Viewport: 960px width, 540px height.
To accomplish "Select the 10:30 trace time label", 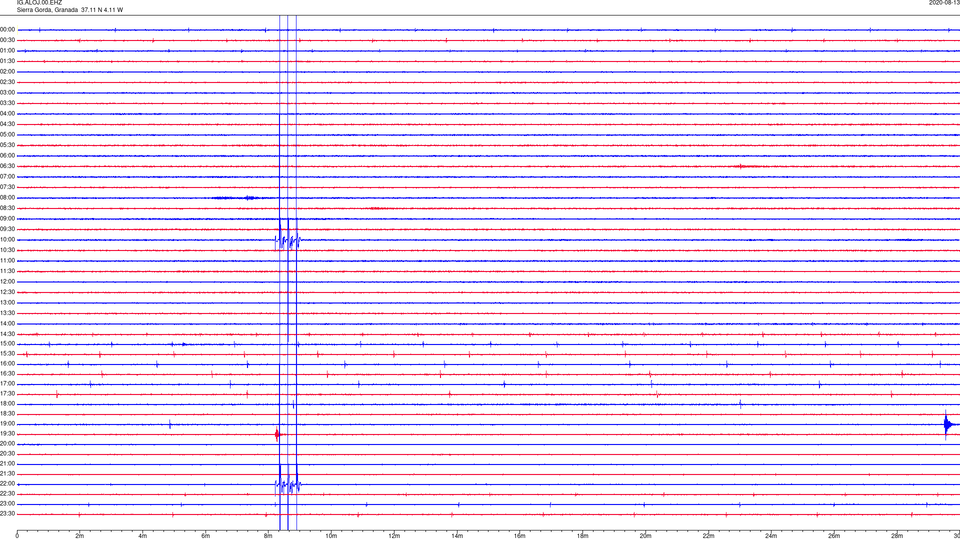I will 8,250.
